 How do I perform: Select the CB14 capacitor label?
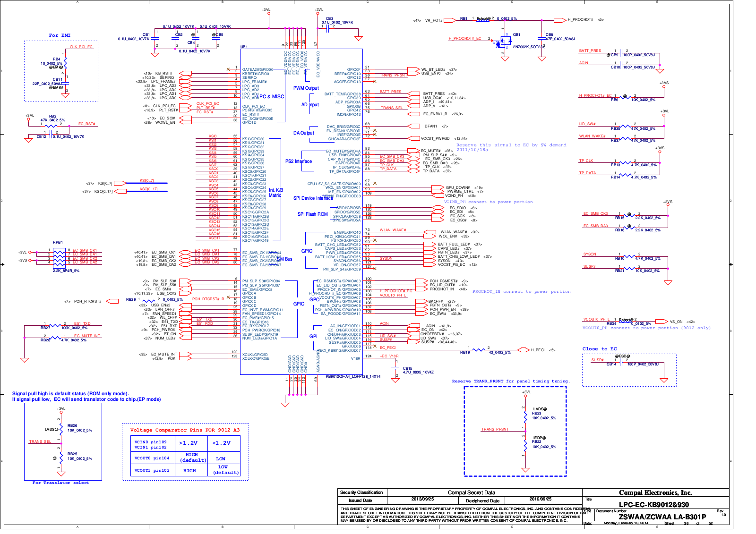click(x=611, y=364)
